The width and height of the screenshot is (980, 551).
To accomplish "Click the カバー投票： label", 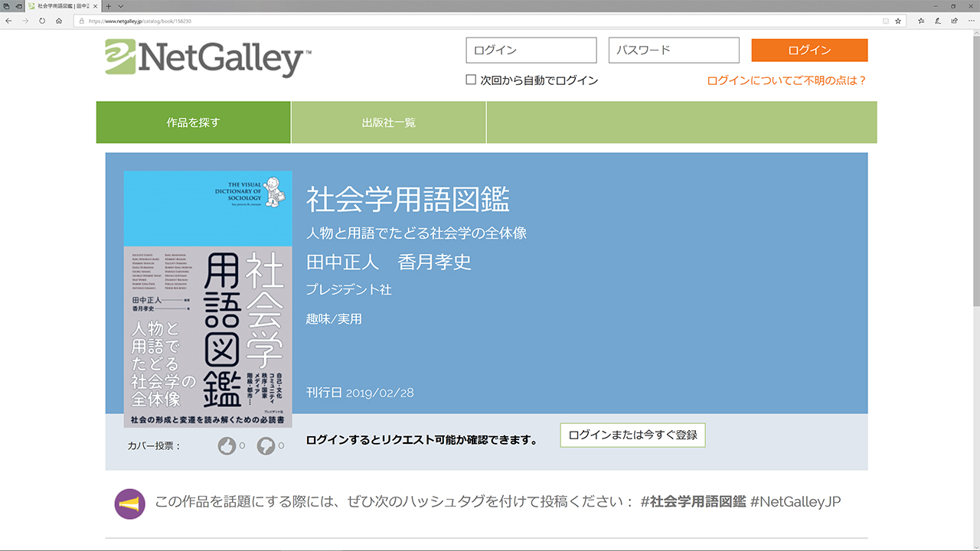I will [155, 445].
